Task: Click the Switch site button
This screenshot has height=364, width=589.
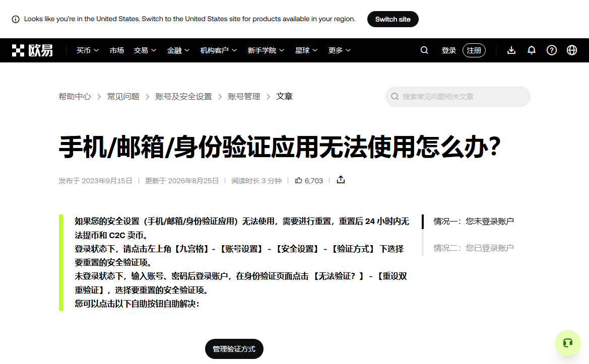Action: 392,19
